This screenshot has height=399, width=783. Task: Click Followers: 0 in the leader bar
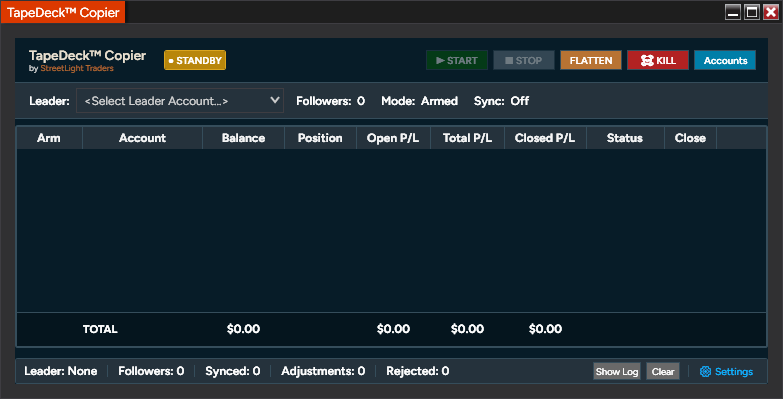(331, 101)
